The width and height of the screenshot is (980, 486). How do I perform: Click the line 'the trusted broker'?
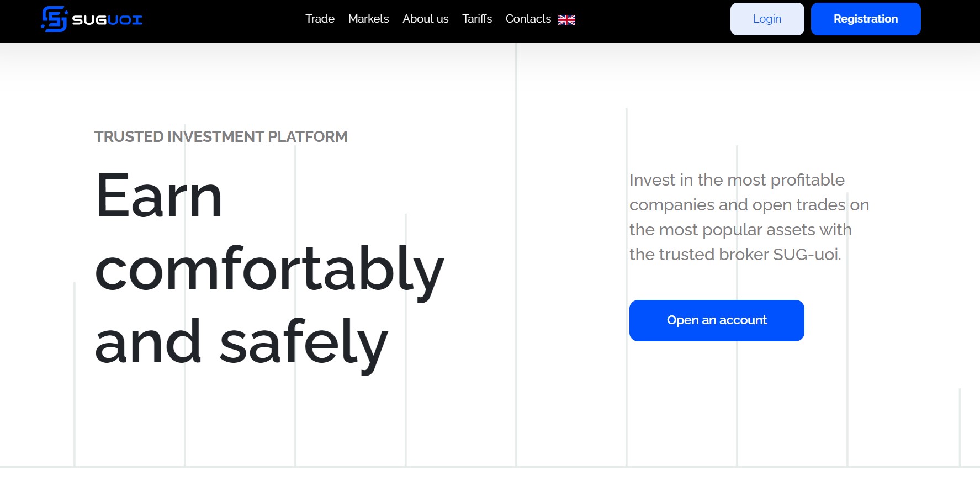click(x=699, y=255)
